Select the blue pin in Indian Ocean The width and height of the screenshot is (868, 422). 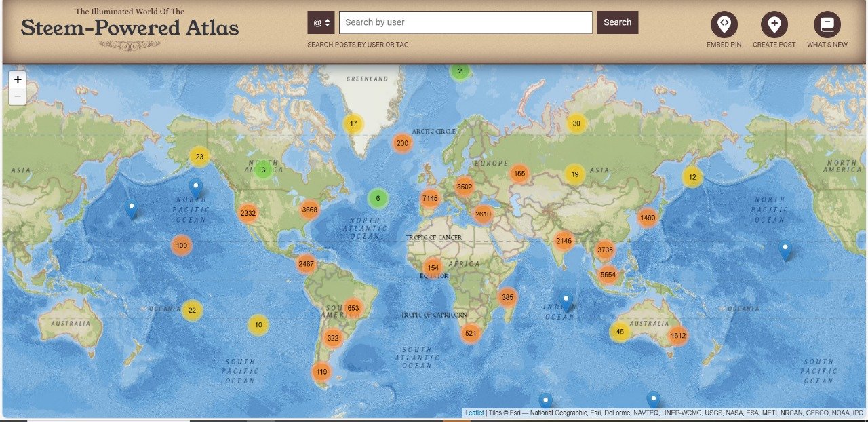tap(566, 301)
